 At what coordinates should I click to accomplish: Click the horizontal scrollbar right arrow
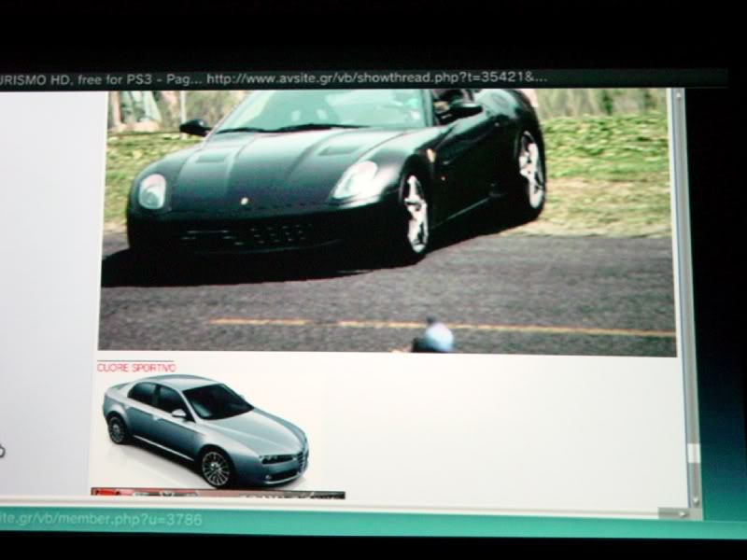tap(684, 513)
